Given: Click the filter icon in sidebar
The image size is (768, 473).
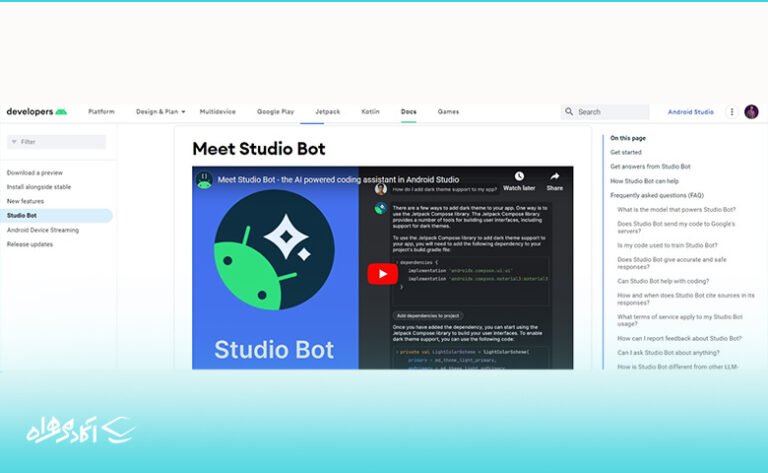Looking at the screenshot, I should click(x=13, y=142).
